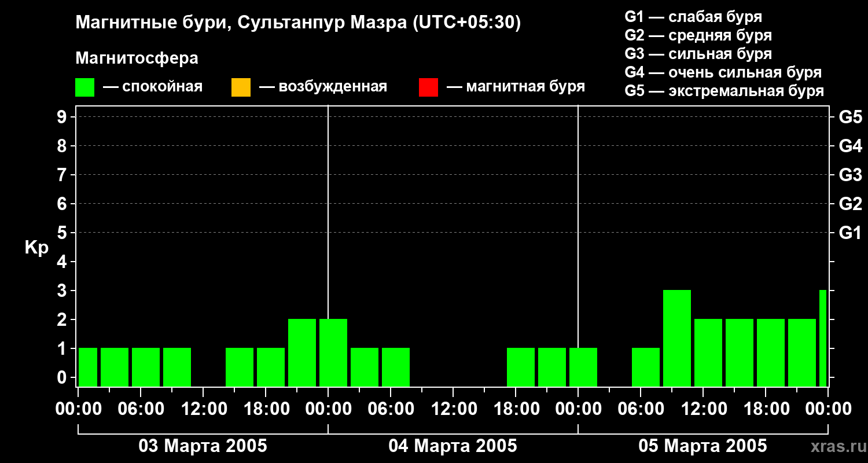Select the 'G3 — сильная буря' legend line
Screen dimensions: 868x463
tap(698, 54)
